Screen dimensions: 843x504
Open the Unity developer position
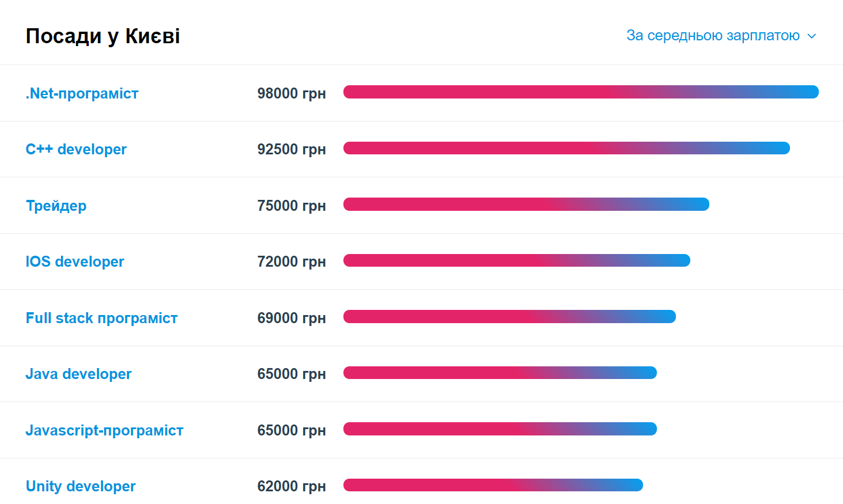(x=81, y=486)
